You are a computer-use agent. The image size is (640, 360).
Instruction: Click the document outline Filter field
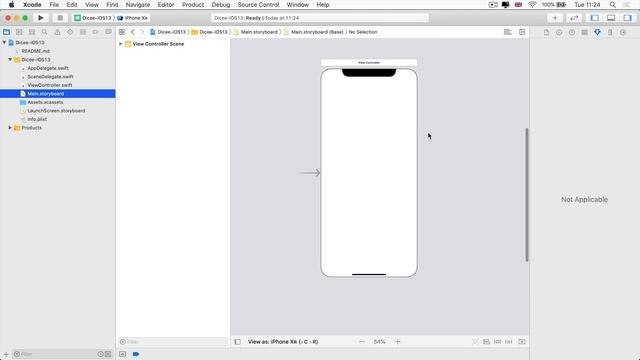[173, 342]
